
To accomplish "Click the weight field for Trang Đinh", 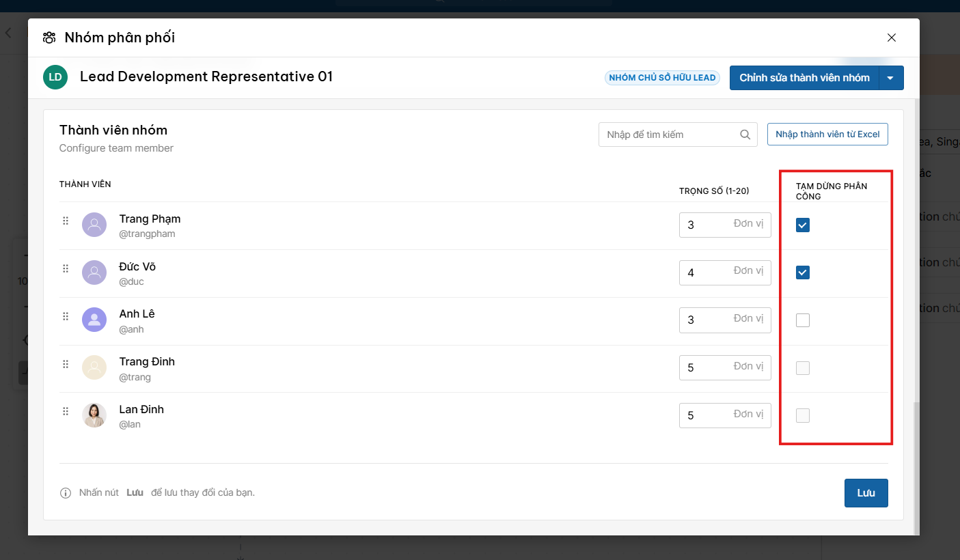I will click(x=725, y=367).
